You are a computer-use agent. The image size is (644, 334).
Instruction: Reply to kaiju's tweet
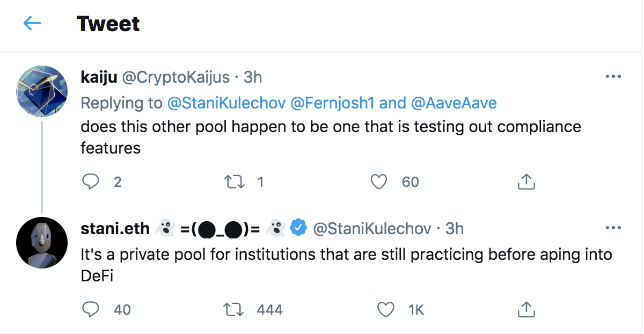[x=90, y=182]
